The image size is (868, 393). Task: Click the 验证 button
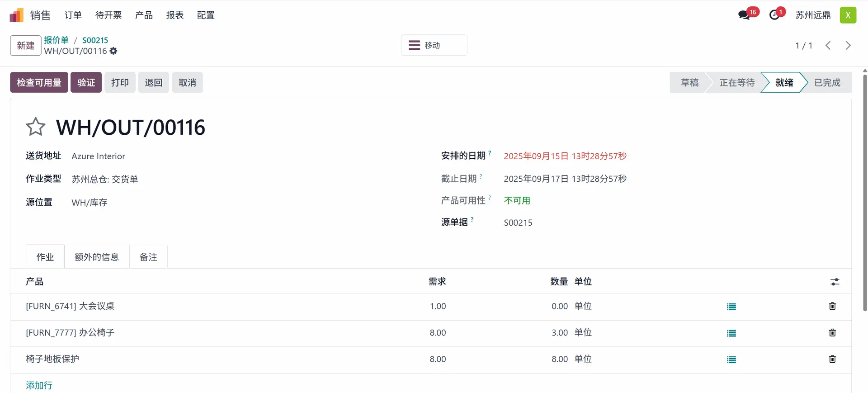[x=86, y=82]
